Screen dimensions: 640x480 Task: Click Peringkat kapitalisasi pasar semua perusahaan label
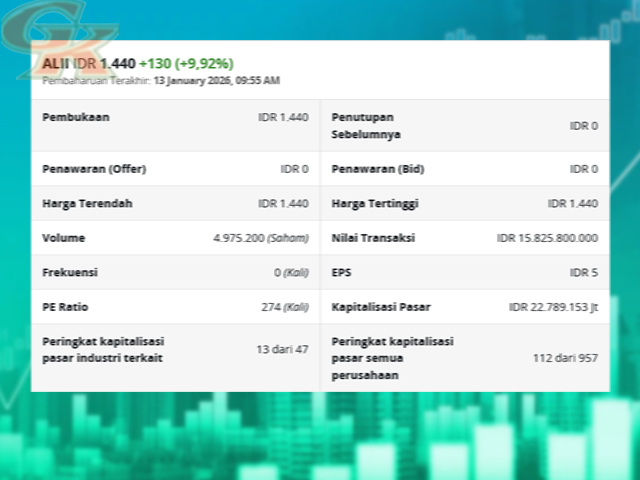coord(392,358)
